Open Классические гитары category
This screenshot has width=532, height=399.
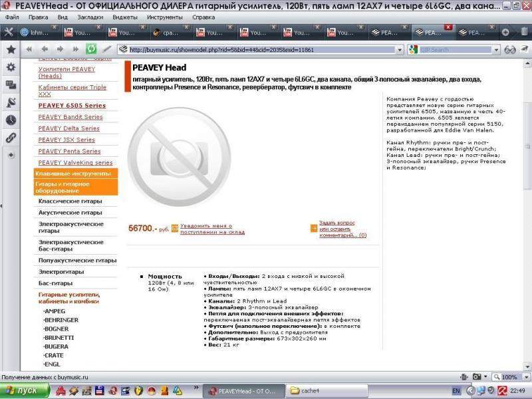tap(70, 201)
